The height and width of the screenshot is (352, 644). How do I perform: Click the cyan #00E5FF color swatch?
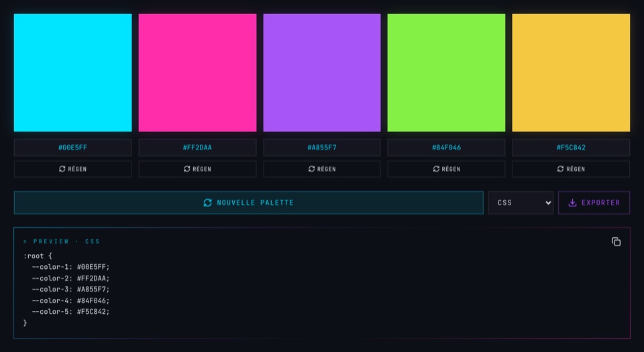click(72, 72)
